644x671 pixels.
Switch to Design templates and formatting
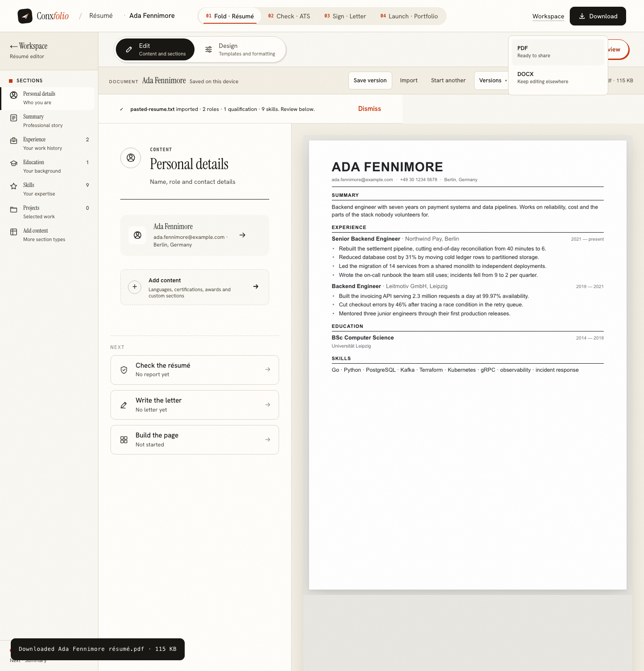240,50
